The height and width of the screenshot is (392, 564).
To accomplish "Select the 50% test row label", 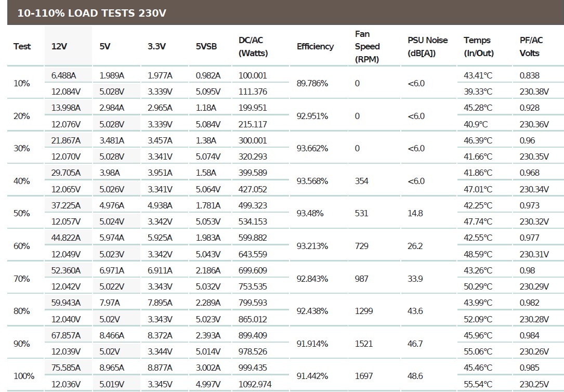I will (21, 213).
